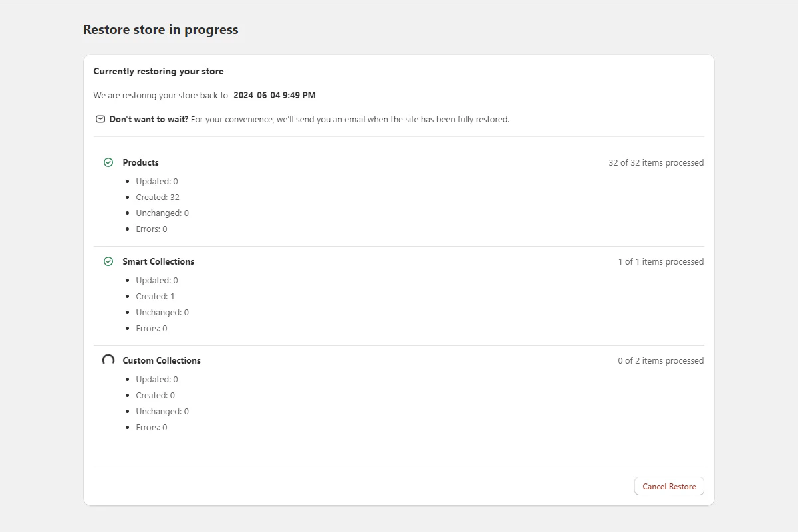
Task: Click the mail icon before Don't want to wait
Action: coord(99,118)
